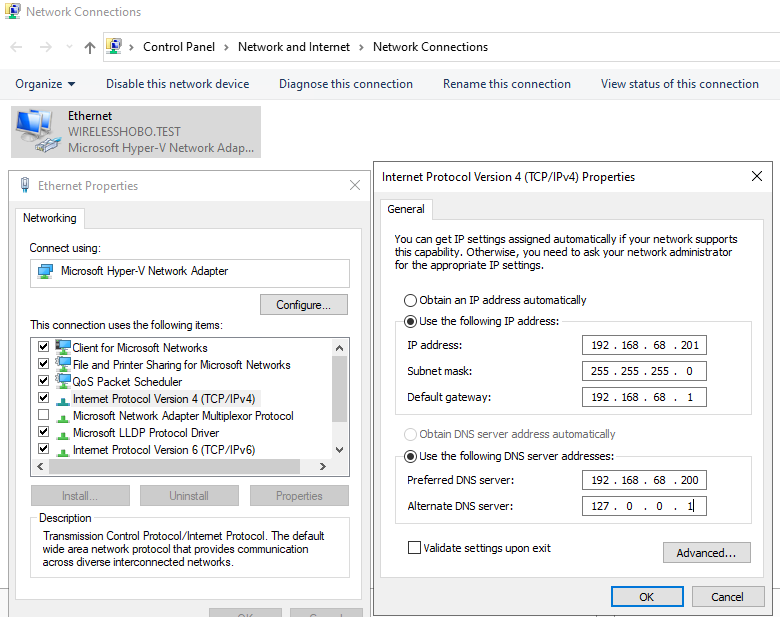Open the Organize dropdown menu
This screenshot has height=617, width=780.
point(45,84)
